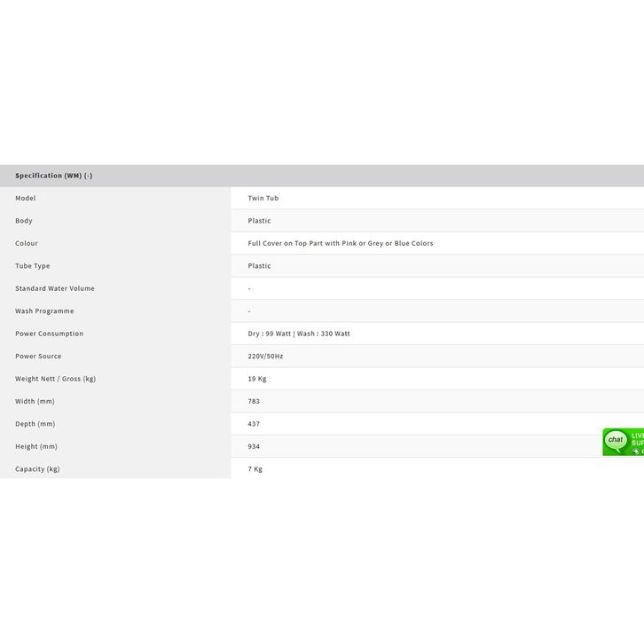Click the Twin Tub model value
This screenshot has height=644, width=644.
point(263,198)
